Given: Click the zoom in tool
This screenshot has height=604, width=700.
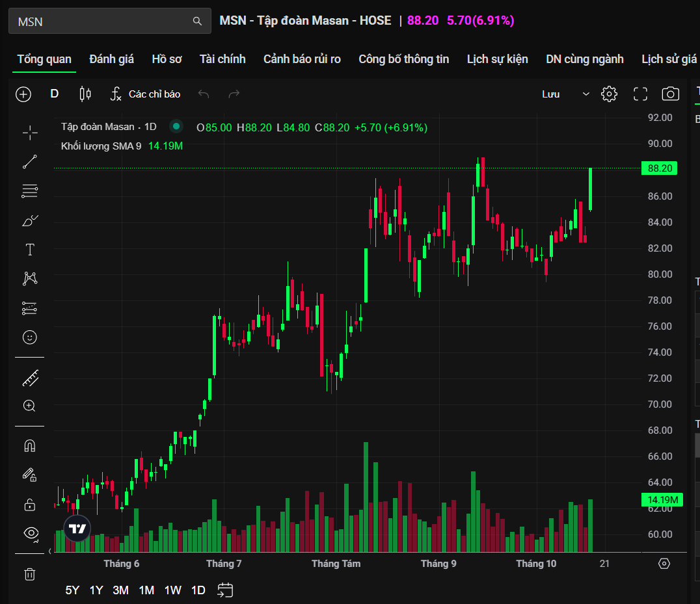Looking at the screenshot, I should point(30,406).
